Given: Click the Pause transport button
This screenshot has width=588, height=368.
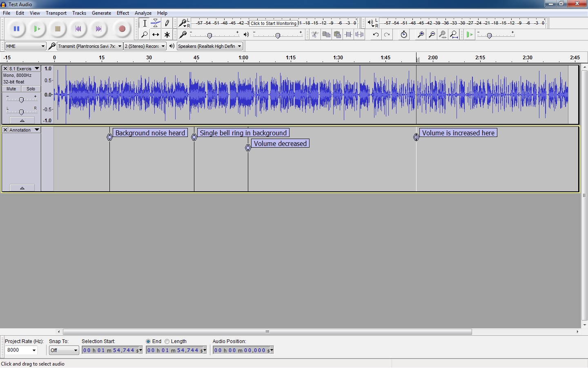Looking at the screenshot, I should pos(17,29).
